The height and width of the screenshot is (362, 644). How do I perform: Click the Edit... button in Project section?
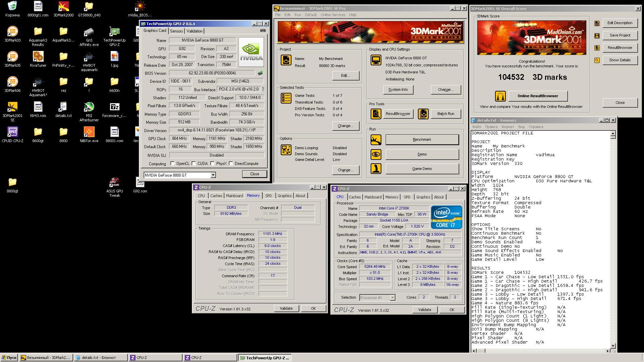click(345, 75)
